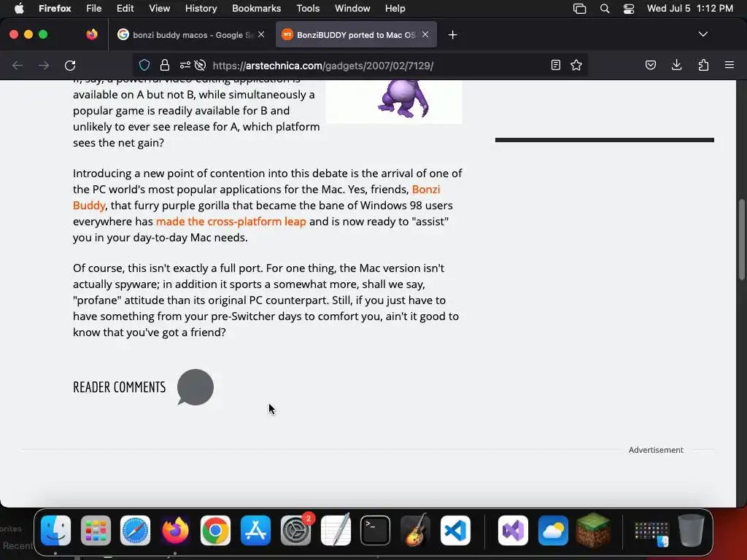This screenshot has height=560, width=747.
Task: Open the Tools menu
Action: (308, 9)
